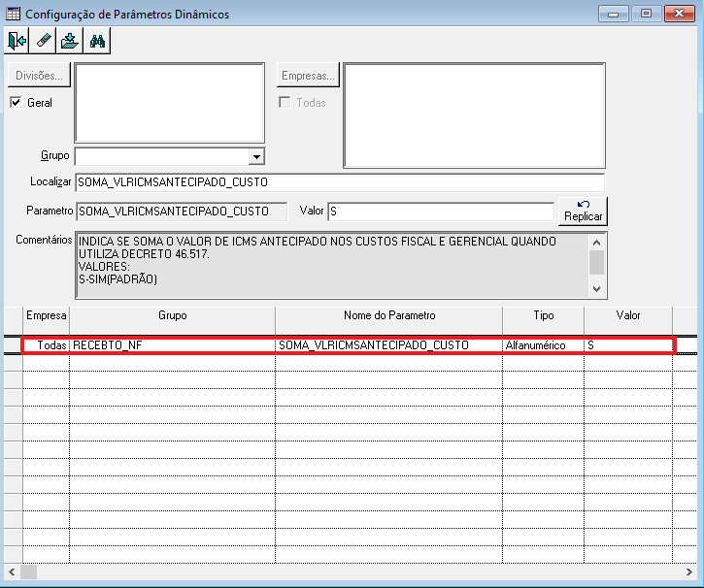Image resolution: width=704 pixels, height=588 pixels.
Task: Click the Empresas... button
Action: 308,76
